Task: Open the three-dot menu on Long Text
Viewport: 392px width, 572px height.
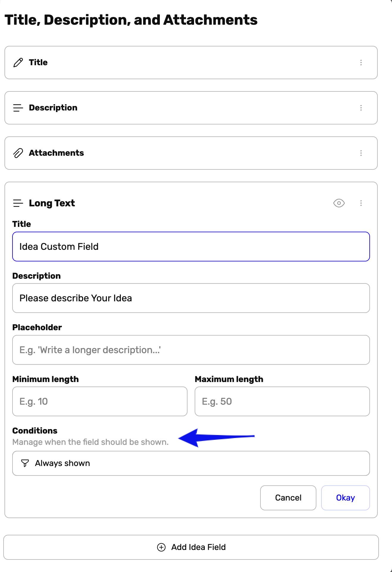Action: click(361, 203)
